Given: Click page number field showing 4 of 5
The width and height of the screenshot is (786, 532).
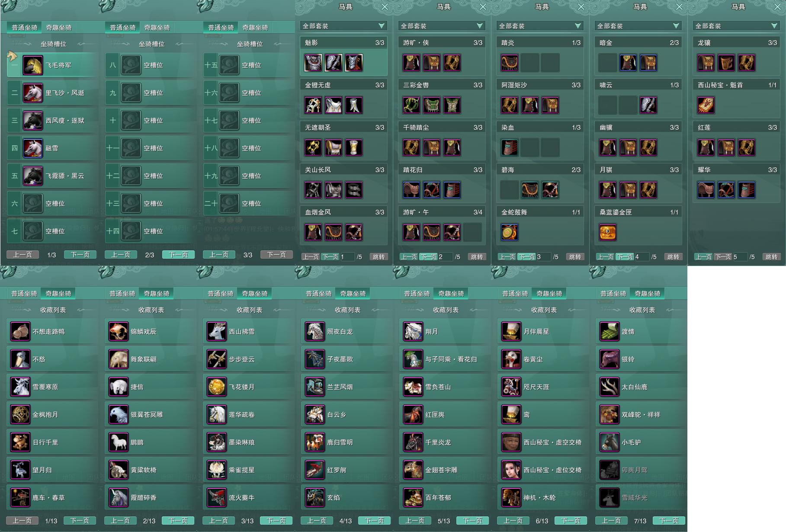Looking at the screenshot, I should [642, 257].
